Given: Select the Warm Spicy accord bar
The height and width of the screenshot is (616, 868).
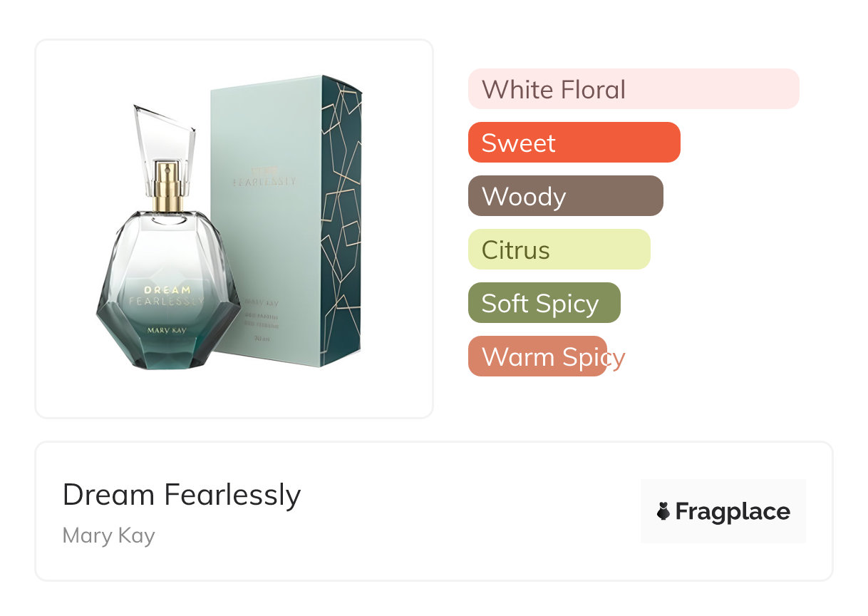Looking at the screenshot, I should click(537, 356).
